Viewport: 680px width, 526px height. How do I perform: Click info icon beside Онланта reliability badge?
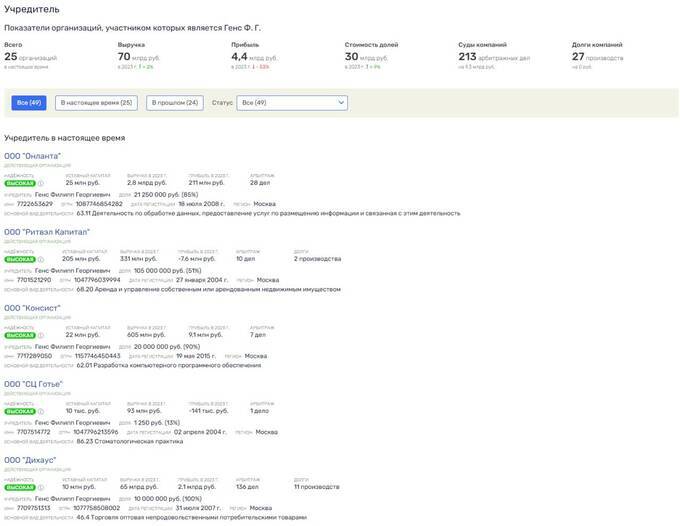pos(41,183)
